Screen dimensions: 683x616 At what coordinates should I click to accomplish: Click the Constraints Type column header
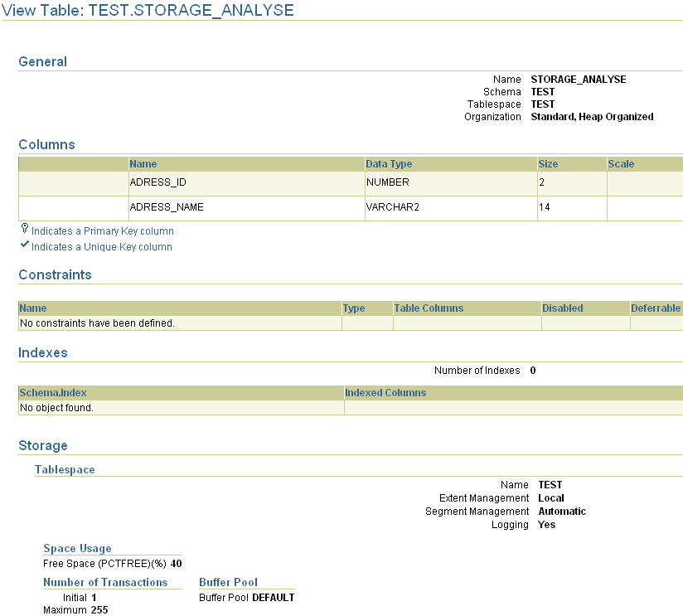354,308
